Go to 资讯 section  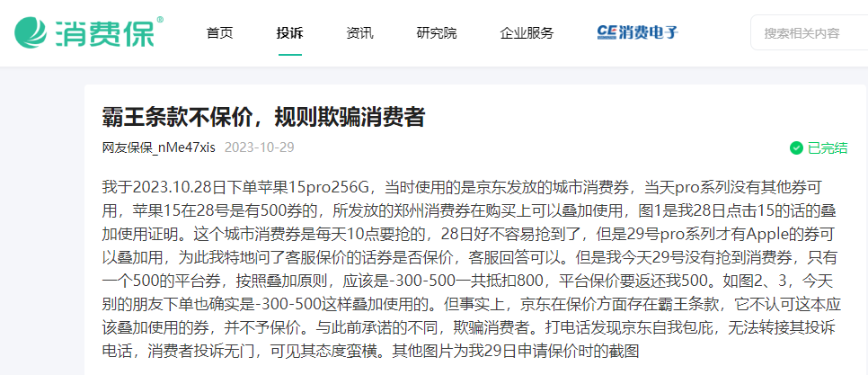point(359,32)
